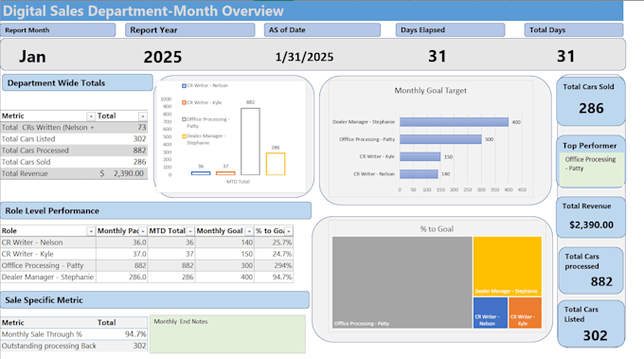Image resolution: width=644 pixels, height=359 pixels.
Task: Click the Total Cars Listed card
Action: click(x=591, y=324)
